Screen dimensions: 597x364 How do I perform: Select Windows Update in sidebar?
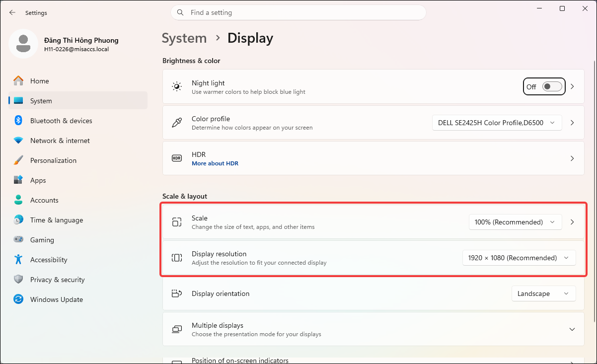78,299
